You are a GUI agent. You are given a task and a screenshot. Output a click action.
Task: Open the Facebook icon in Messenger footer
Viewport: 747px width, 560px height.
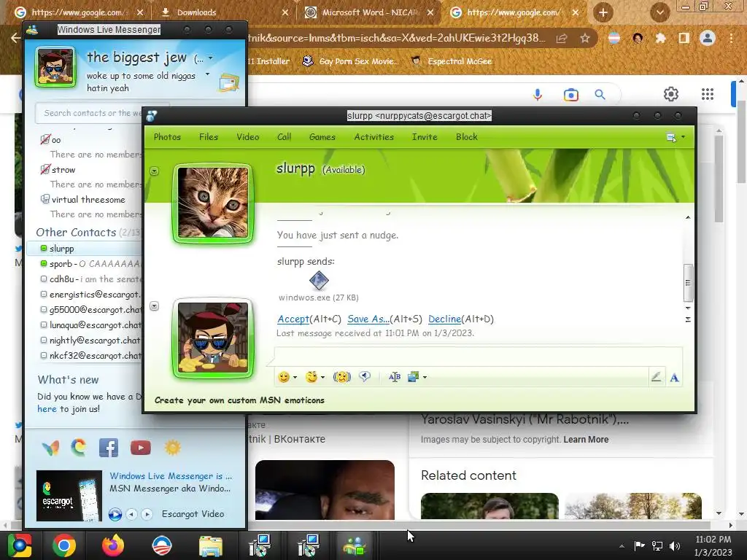(109, 448)
